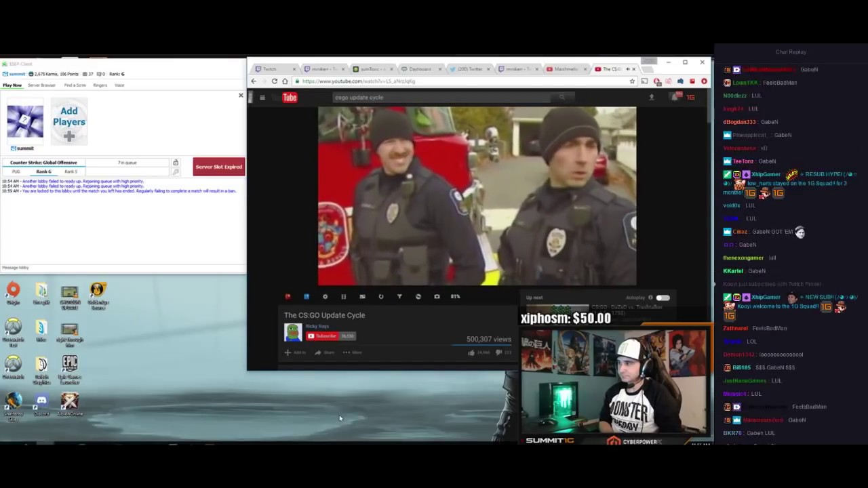Click the Message lobby input field
868x488 pixels.
122,268
